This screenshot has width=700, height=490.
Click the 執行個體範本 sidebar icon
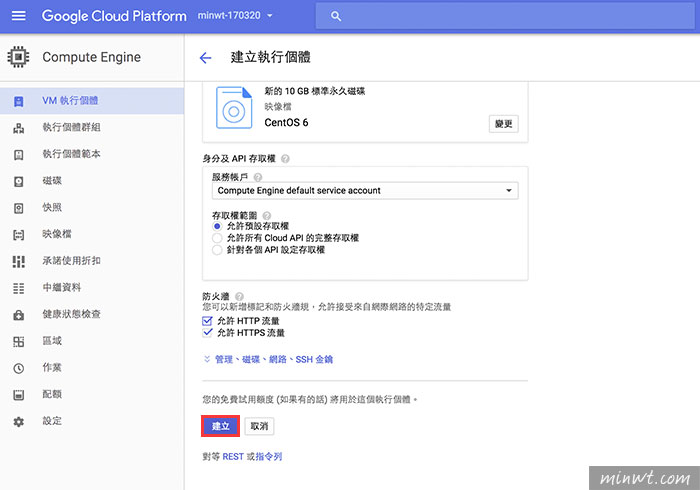click(x=18, y=155)
